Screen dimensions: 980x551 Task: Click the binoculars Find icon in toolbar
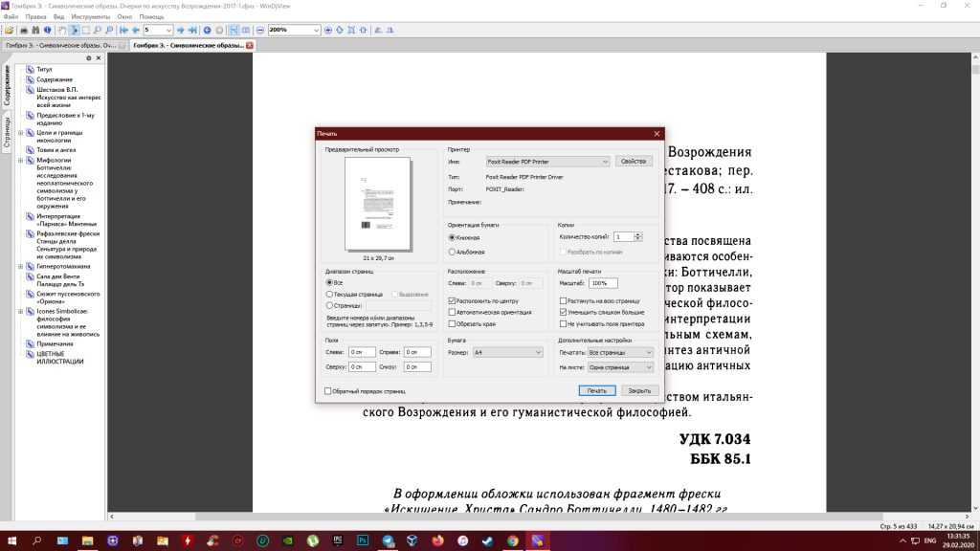pos(34,30)
